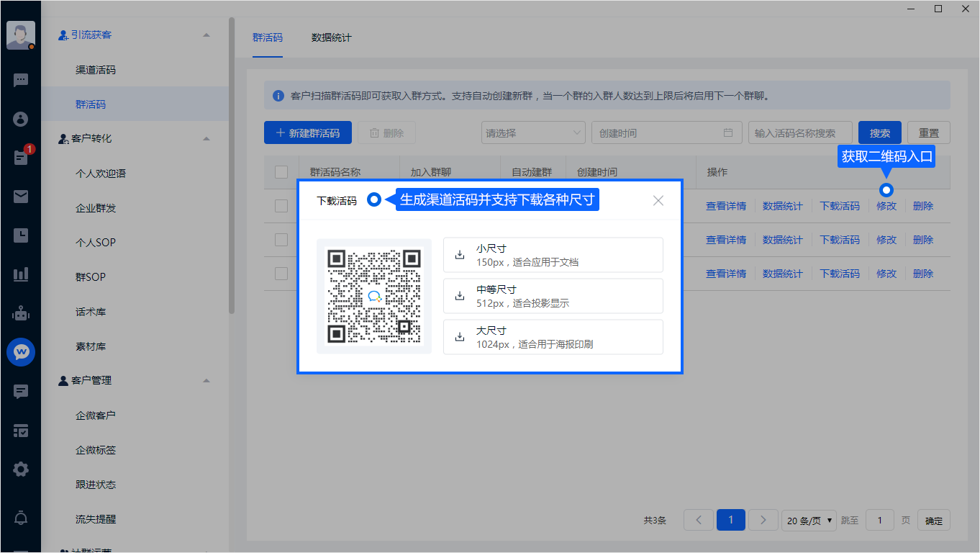Open the 20 条/页 page size dropdown
Image resolution: width=980 pixels, height=553 pixels.
[x=809, y=521]
